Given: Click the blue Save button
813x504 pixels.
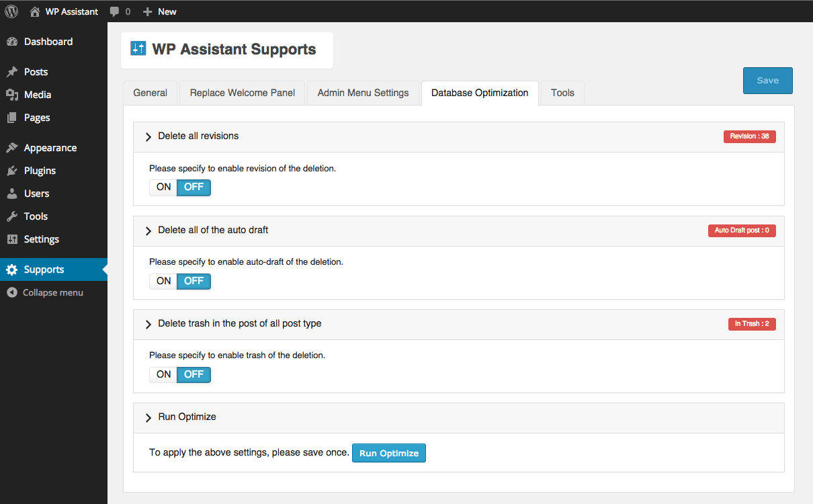Looking at the screenshot, I should coord(768,81).
